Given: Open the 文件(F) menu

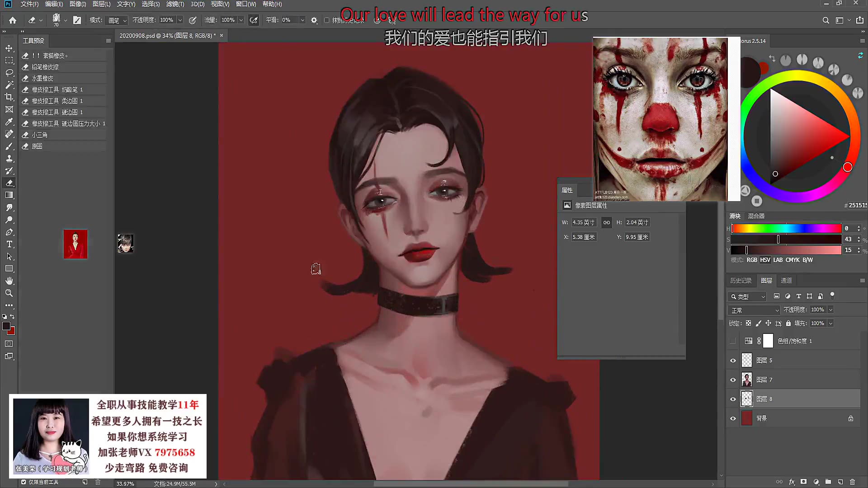Looking at the screenshot, I should tap(29, 4).
